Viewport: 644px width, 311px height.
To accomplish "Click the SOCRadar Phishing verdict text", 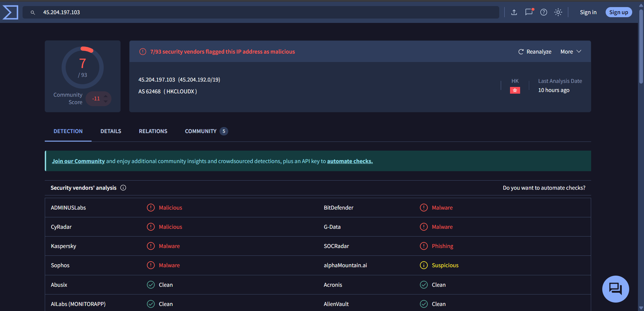I will (x=442, y=246).
